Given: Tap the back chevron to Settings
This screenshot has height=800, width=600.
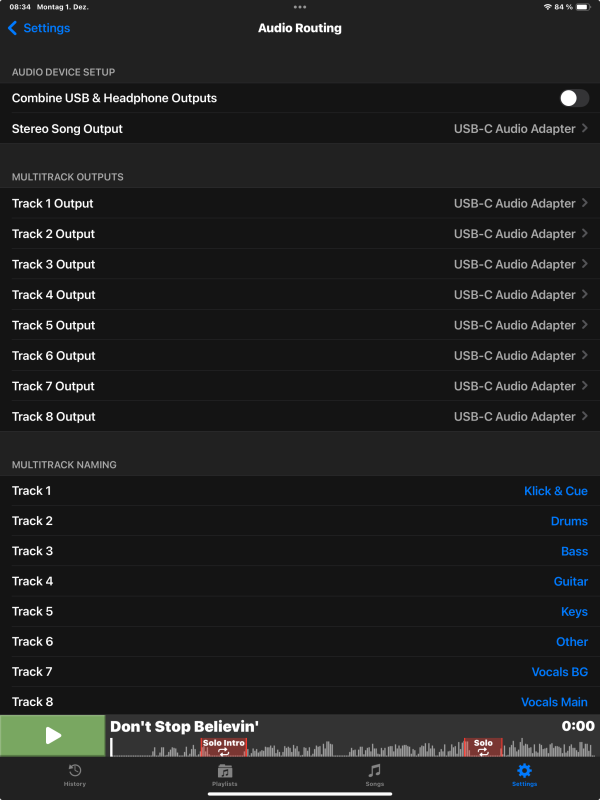Looking at the screenshot, I should click(x=12, y=28).
